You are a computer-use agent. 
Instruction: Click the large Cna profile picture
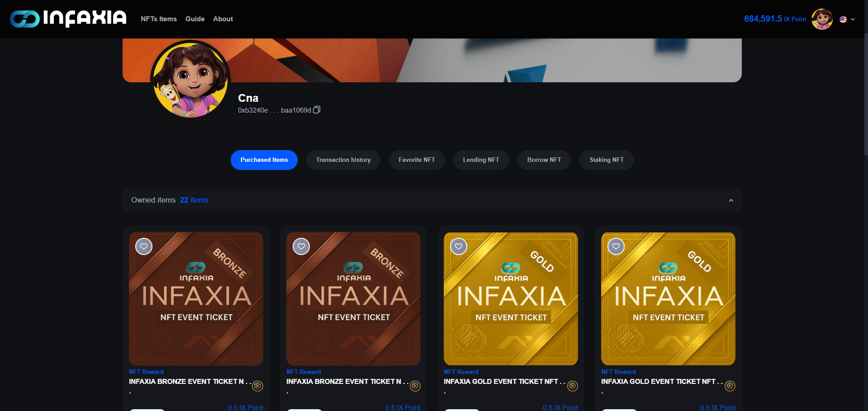(x=190, y=80)
